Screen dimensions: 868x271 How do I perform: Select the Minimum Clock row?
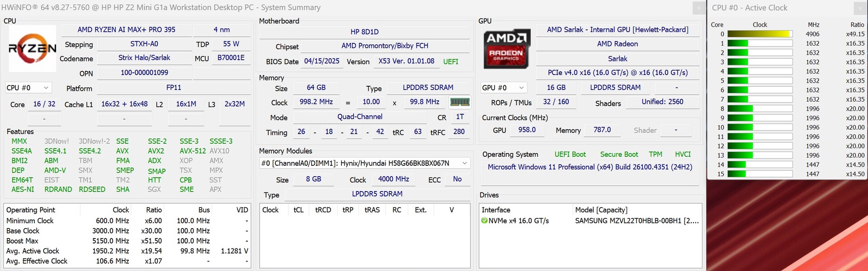click(x=127, y=221)
